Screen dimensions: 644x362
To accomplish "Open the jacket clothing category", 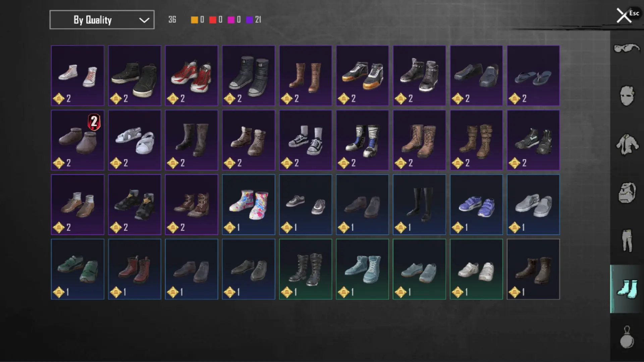I will [x=627, y=144].
